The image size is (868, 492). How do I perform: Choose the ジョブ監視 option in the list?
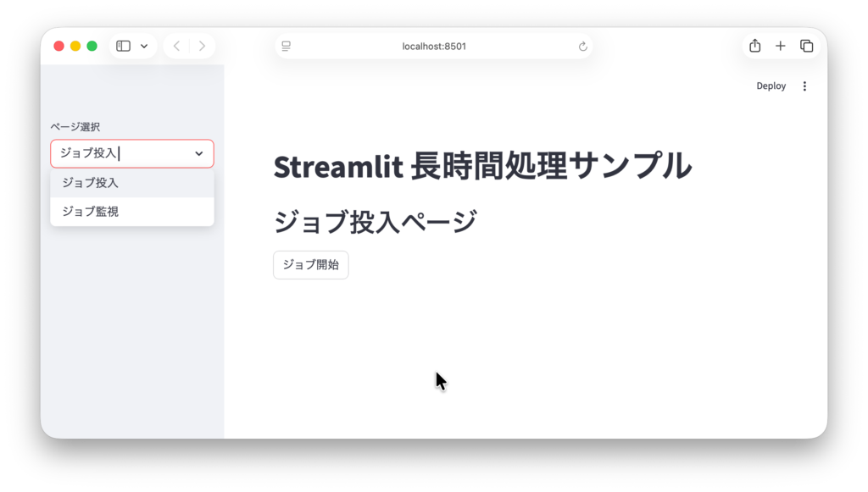(x=91, y=212)
